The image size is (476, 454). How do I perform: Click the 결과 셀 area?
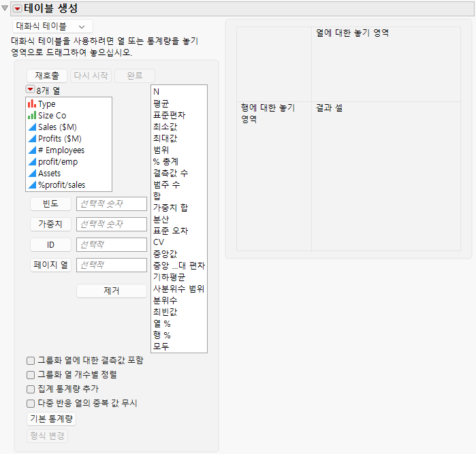[x=386, y=176]
